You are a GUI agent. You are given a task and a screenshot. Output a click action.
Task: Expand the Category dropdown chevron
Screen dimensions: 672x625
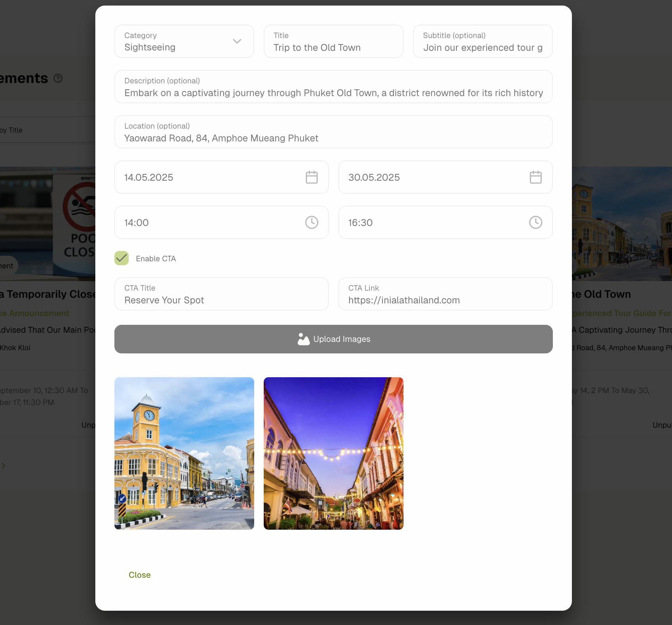[x=237, y=41]
